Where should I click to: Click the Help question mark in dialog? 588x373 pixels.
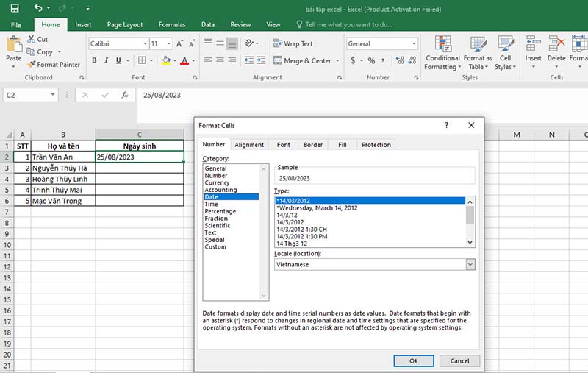tap(446, 125)
